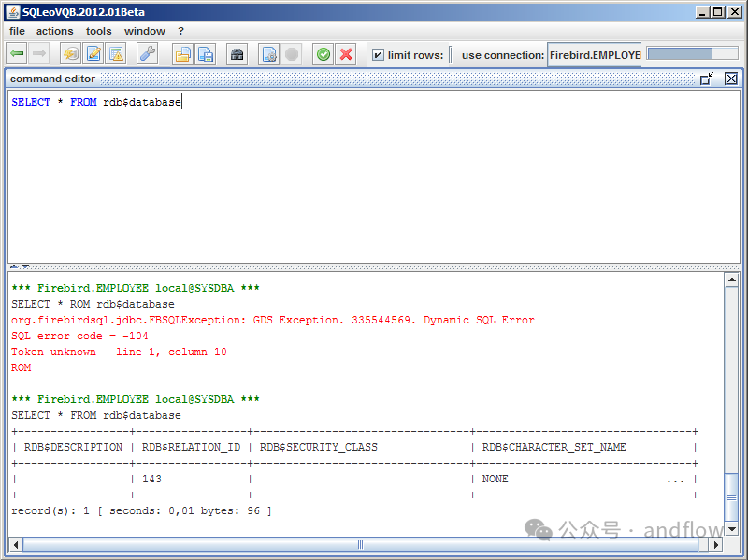Click the run script document icon
The image size is (748, 560).
click(268, 54)
